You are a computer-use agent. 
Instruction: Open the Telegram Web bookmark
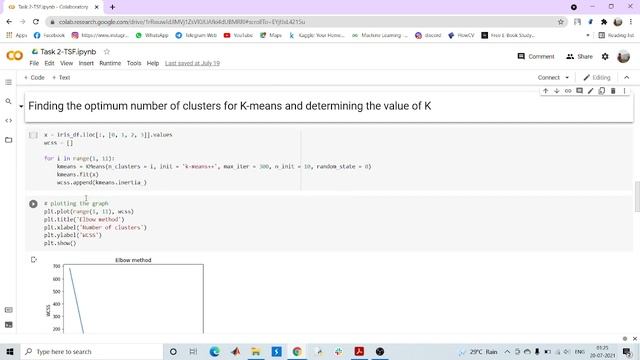click(x=196, y=36)
